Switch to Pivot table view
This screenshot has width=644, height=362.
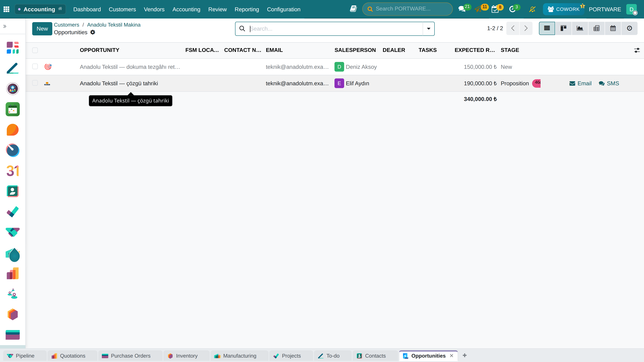[x=596, y=28]
